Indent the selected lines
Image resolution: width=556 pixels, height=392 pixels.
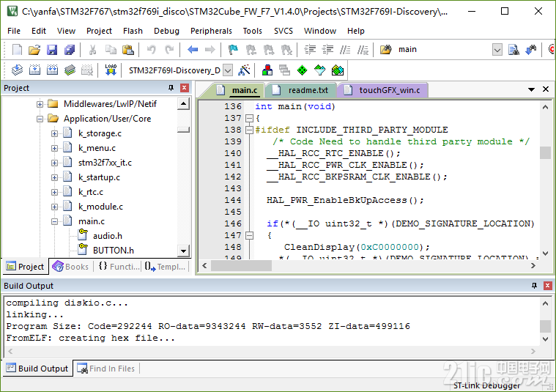point(310,50)
